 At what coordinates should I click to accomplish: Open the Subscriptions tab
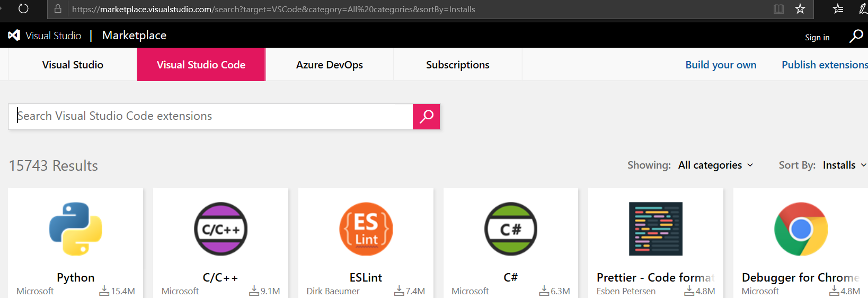tap(457, 65)
